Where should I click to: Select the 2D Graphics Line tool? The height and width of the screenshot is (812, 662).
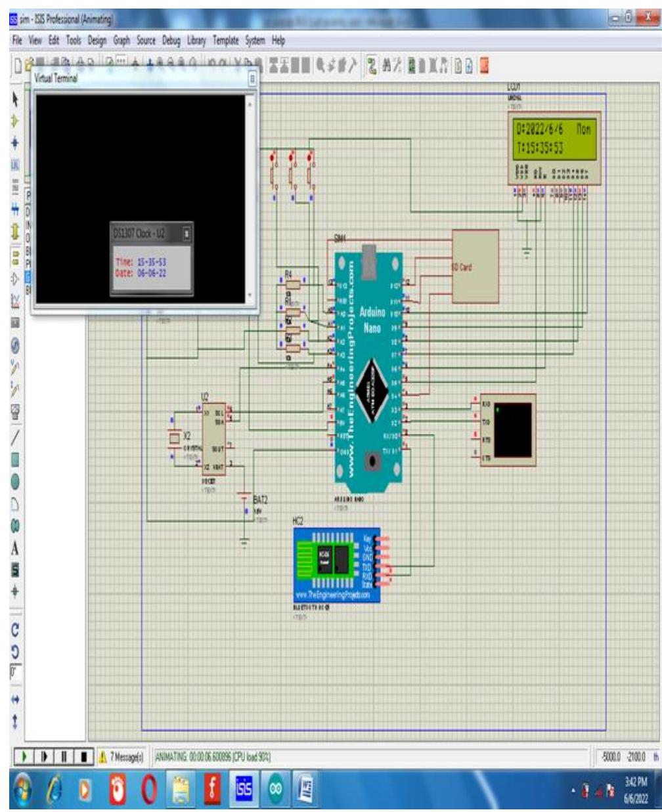tap(14, 437)
